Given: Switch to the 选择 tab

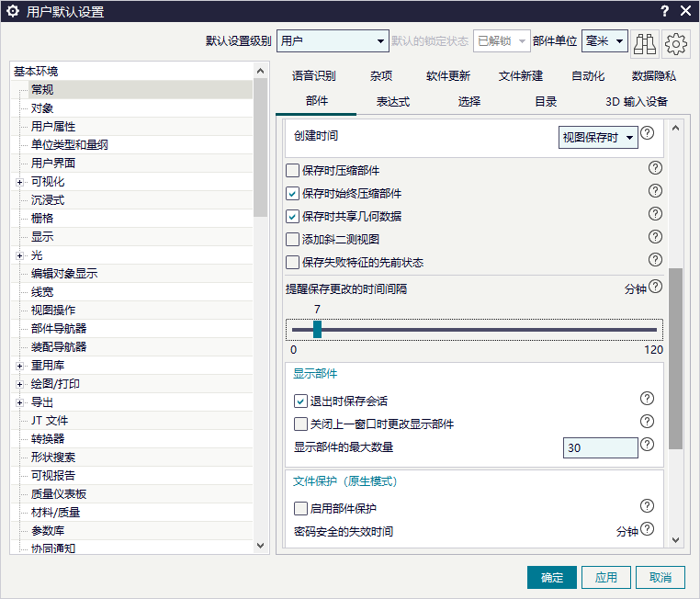Looking at the screenshot, I should pyautogui.click(x=469, y=102).
